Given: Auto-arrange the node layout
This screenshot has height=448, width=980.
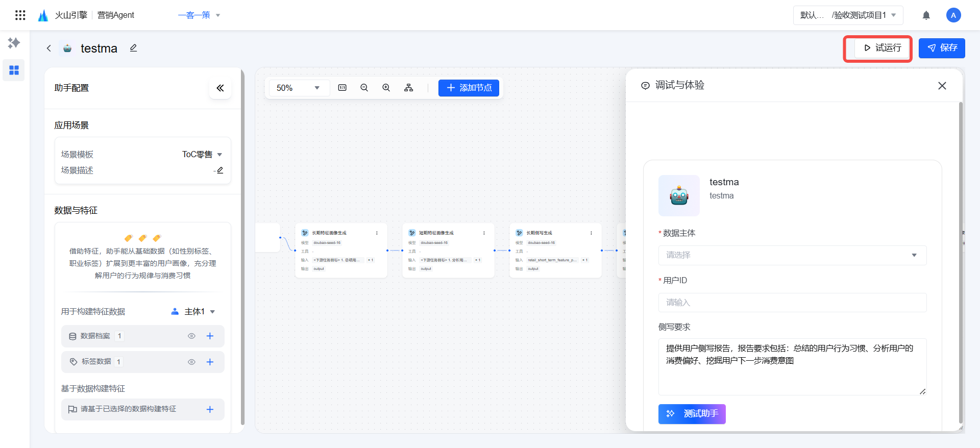Looking at the screenshot, I should (409, 88).
